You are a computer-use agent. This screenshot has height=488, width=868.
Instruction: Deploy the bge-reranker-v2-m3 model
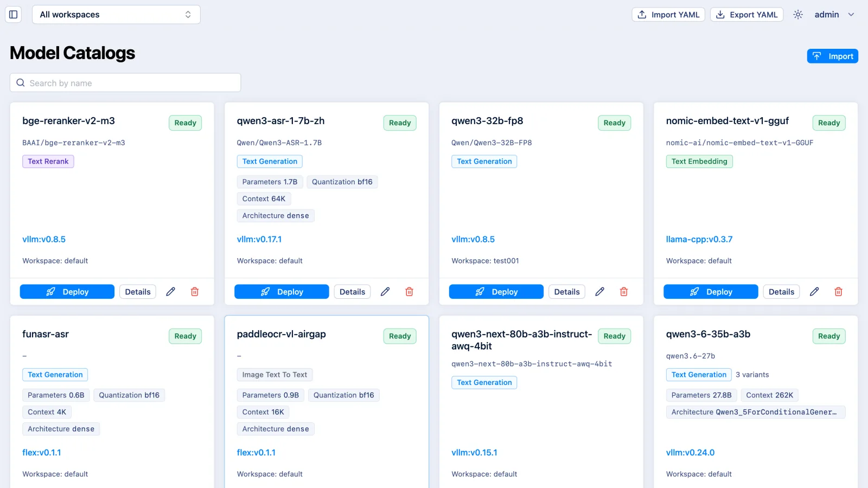click(67, 292)
